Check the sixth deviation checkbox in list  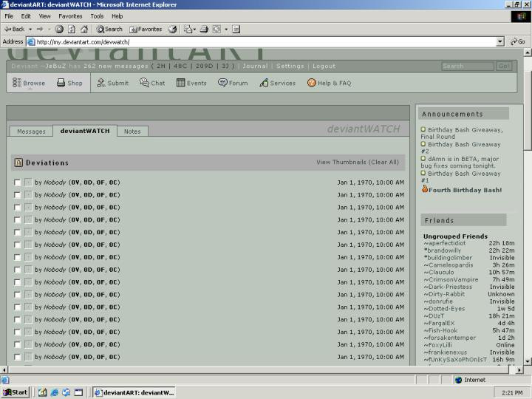tap(17, 245)
